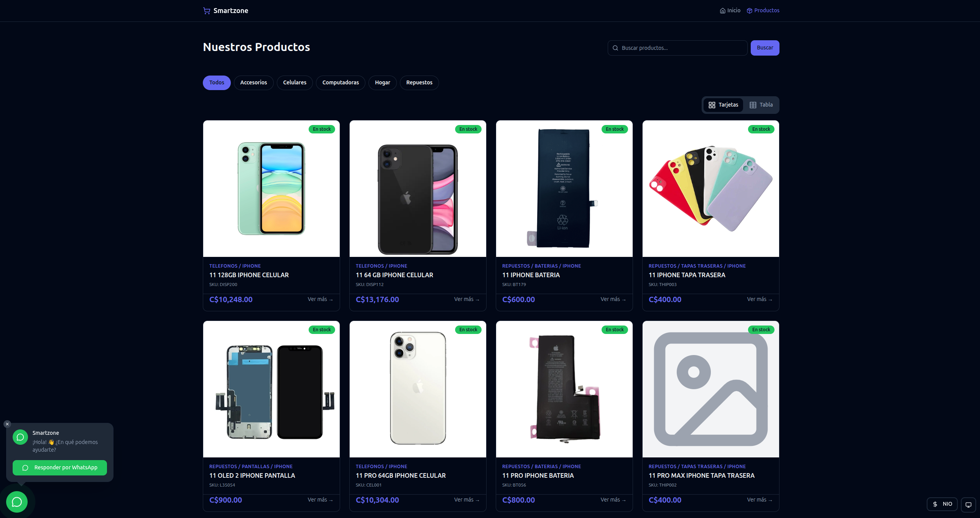The height and width of the screenshot is (518, 980).
Task: Click the title 11 IPHONE BATERIA
Action: [x=531, y=275]
